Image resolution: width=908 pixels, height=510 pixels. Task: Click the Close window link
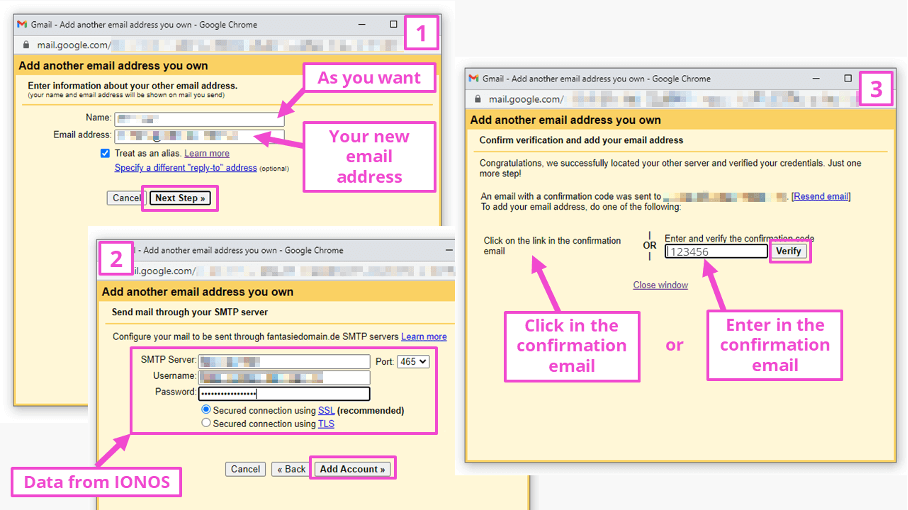pos(660,285)
